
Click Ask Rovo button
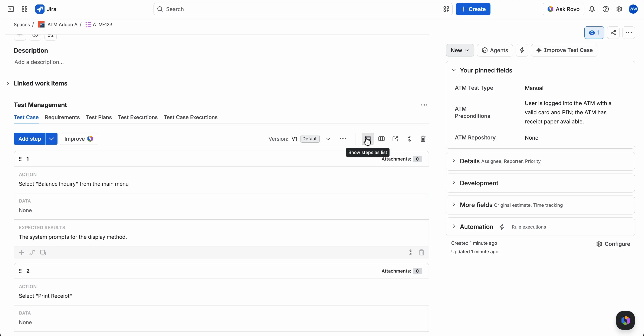point(563,9)
